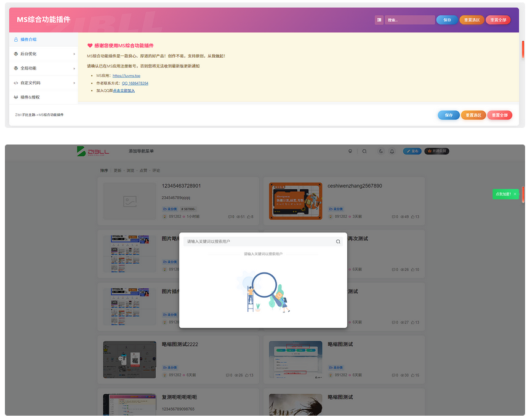Screen dimensions: 530x420
Task: Open the ceshiwenzhang2567890 post thumbnail
Action: point(295,201)
